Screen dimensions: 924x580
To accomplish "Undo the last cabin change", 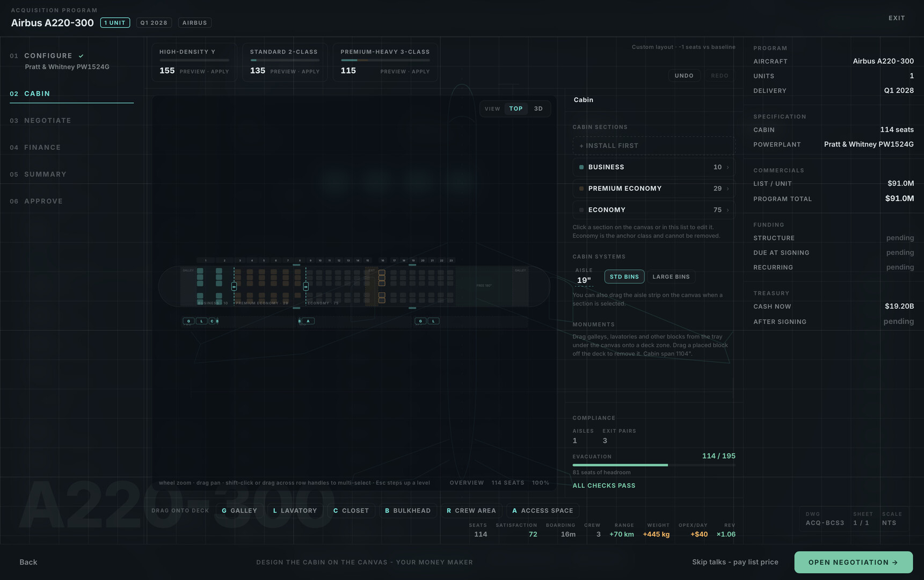I will click(684, 76).
